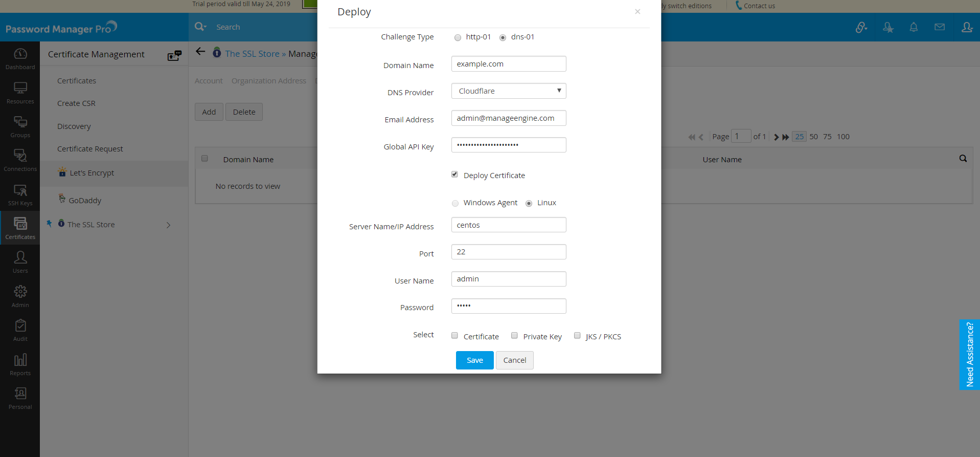The width and height of the screenshot is (980, 457).
Task: Open Discovery menu item
Action: [74, 126]
